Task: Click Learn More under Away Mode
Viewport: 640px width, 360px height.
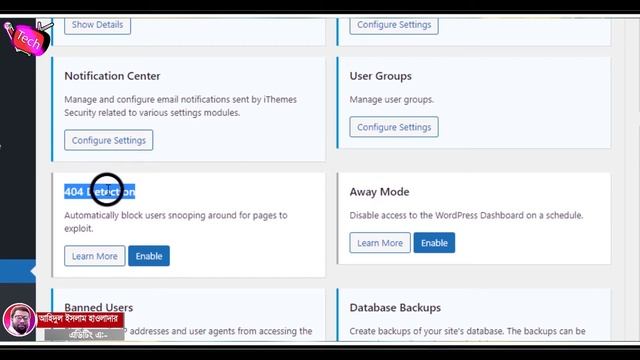Action: [x=380, y=243]
